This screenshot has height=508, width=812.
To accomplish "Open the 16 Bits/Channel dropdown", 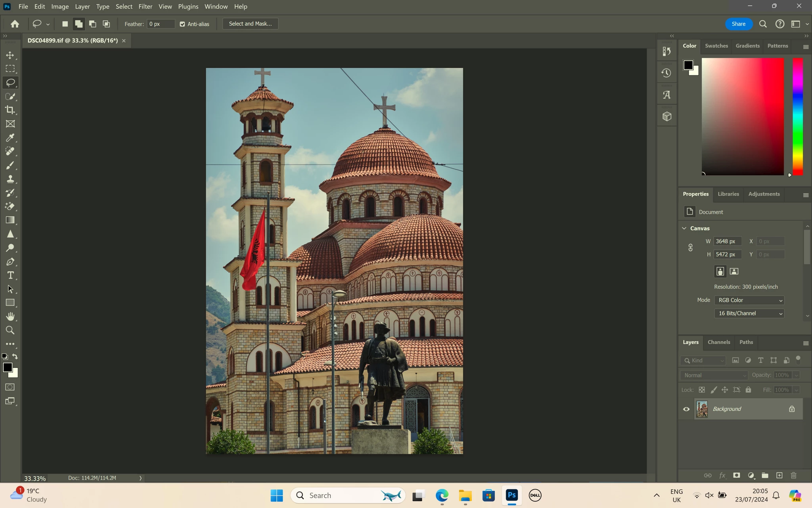I will pyautogui.click(x=749, y=314).
